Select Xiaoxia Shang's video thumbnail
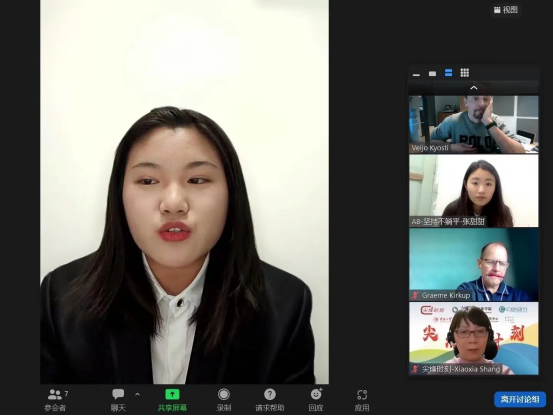 (x=474, y=338)
